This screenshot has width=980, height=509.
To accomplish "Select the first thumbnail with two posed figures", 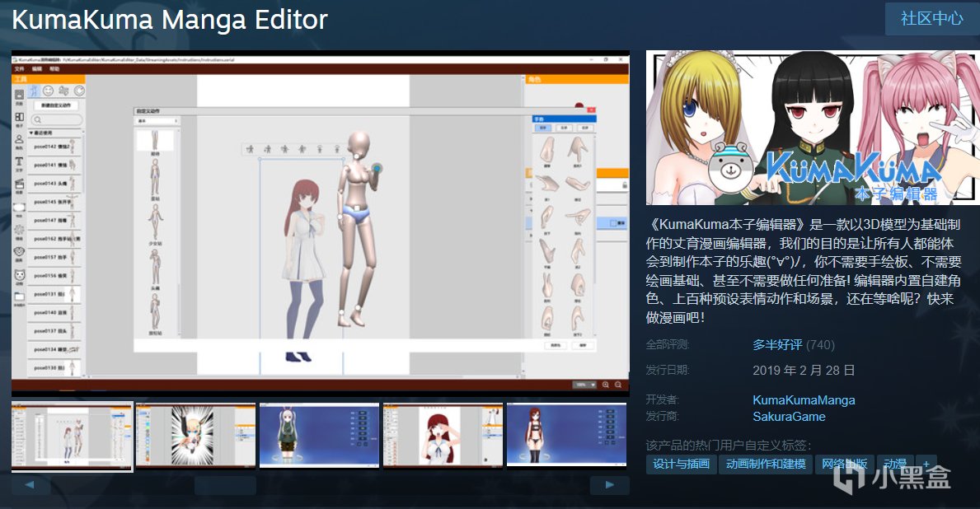I will (x=73, y=437).
